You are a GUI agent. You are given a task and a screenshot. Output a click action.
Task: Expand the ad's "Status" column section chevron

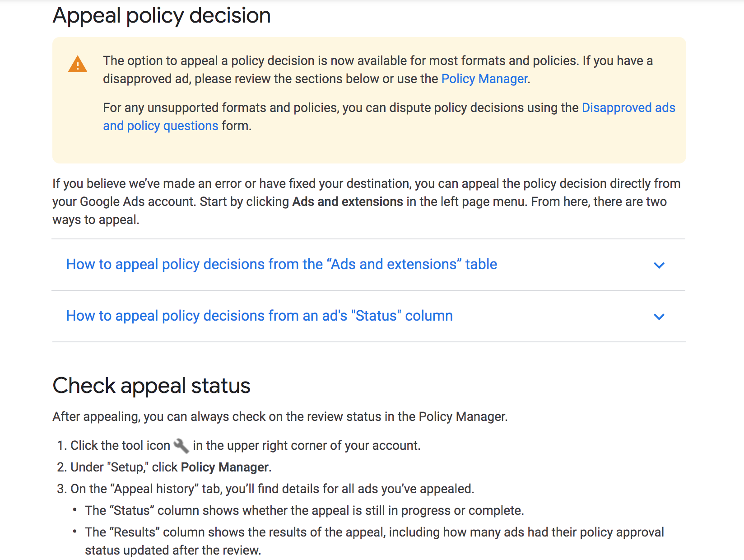659,317
